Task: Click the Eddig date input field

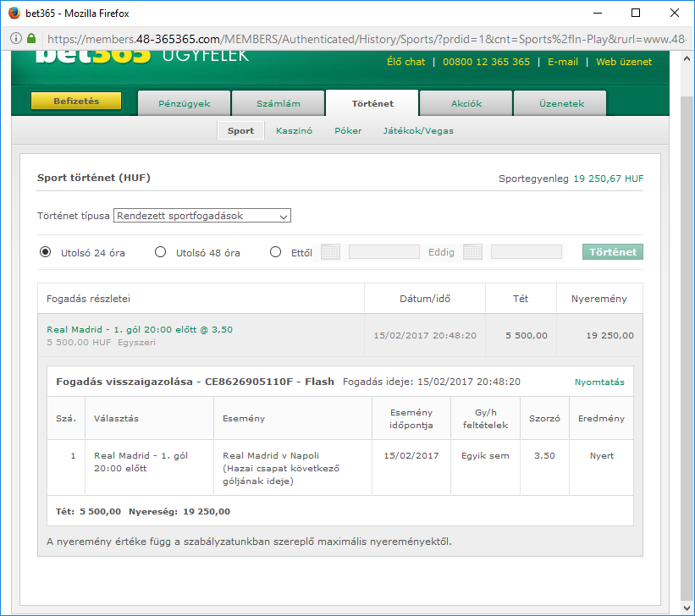Action: tap(527, 251)
